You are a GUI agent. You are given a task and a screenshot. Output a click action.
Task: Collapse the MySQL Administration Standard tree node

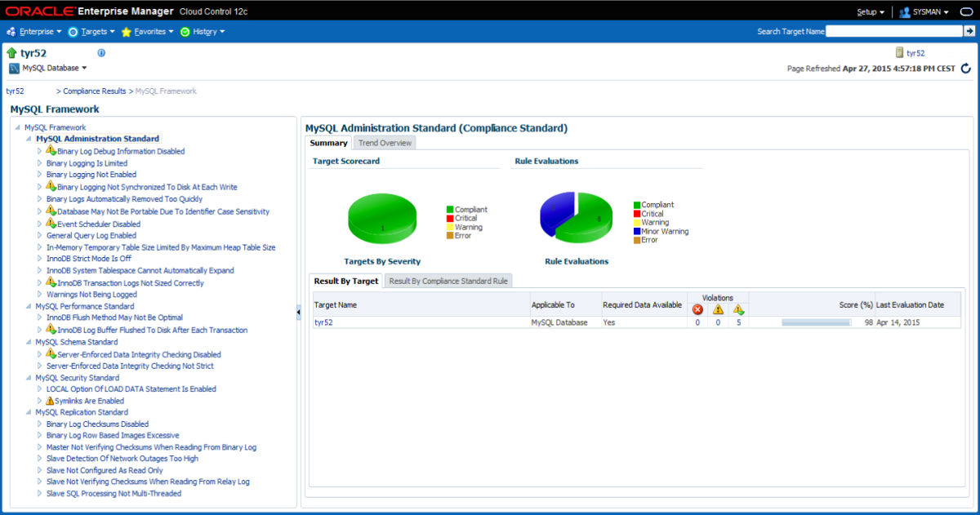[29, 139]
